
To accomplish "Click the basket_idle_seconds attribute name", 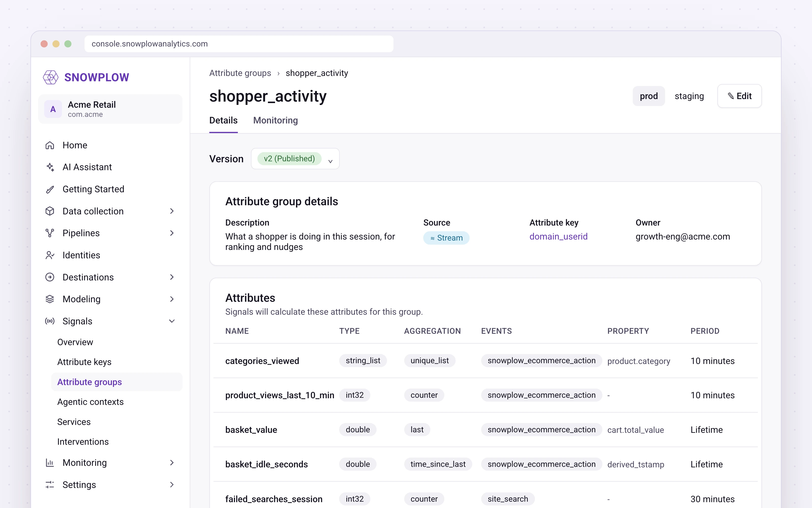I will tap(266, 464).
